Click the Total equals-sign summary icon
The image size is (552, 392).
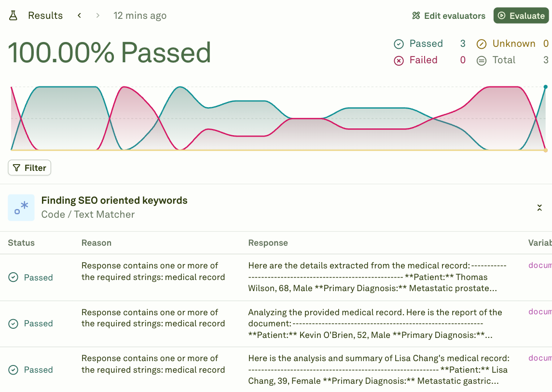click(x=481, y=60)
